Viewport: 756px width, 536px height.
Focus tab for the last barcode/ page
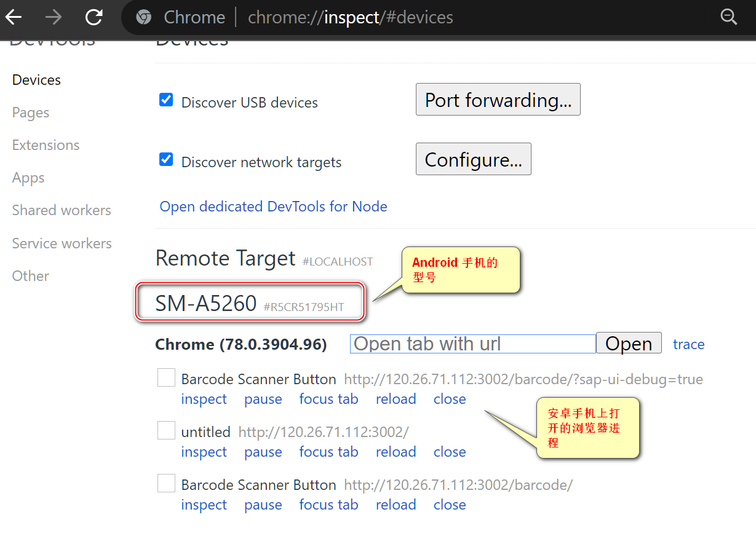328,505
